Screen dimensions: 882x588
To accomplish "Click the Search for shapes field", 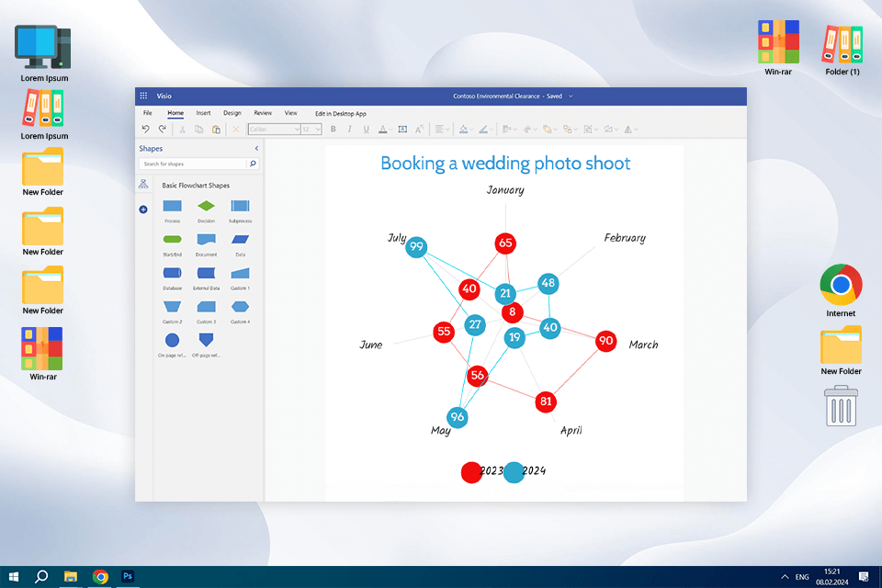I will point(193,164).
